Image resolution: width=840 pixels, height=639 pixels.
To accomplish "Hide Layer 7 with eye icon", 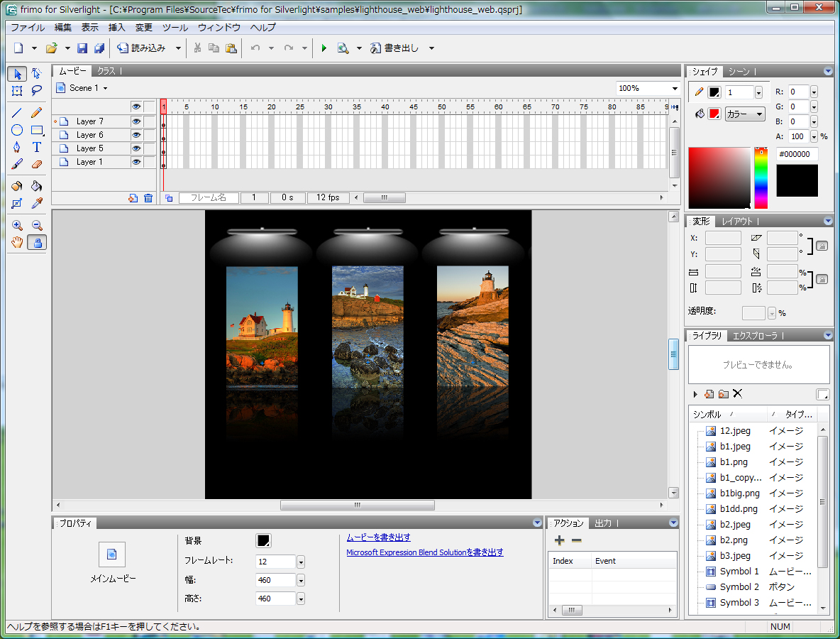I will click(136, 121).
